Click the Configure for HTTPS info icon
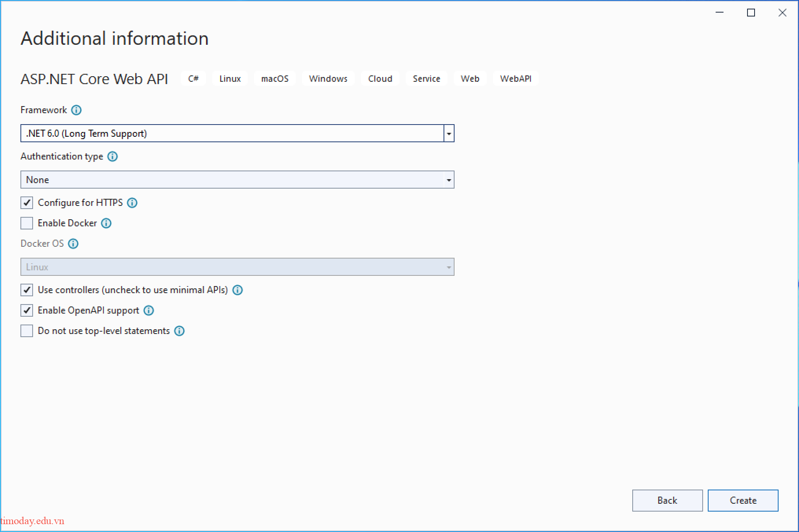Image resolution: width=799 pixels, height=532 pixels. click(133, 203)
